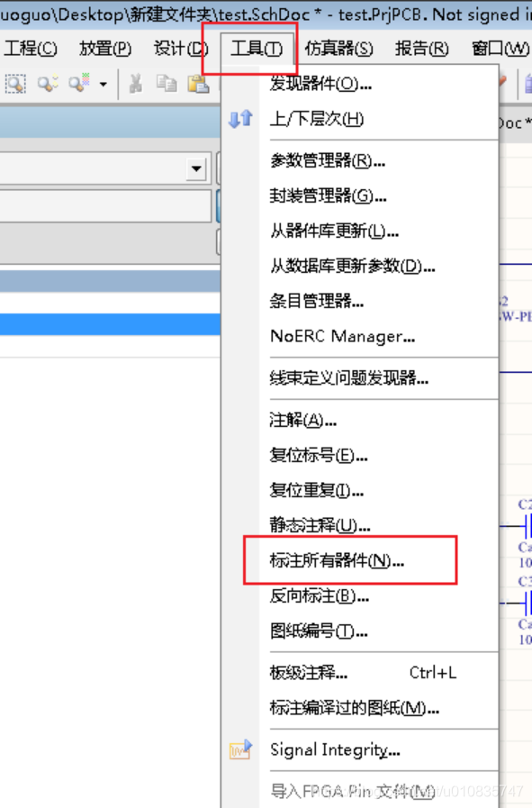Open the 工具(T) menu
The image size is (532, 808).
[x=257, y=49]
